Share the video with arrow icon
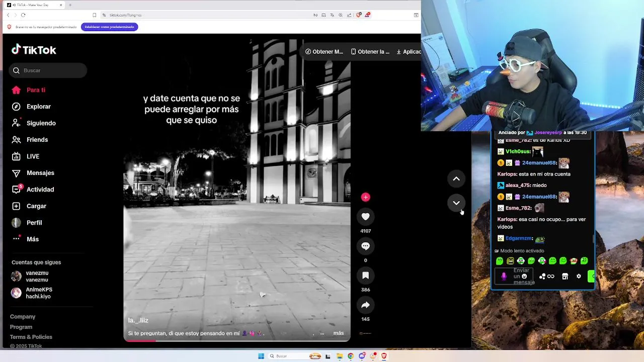Screen dimensions: 644x362 point(365,305)
